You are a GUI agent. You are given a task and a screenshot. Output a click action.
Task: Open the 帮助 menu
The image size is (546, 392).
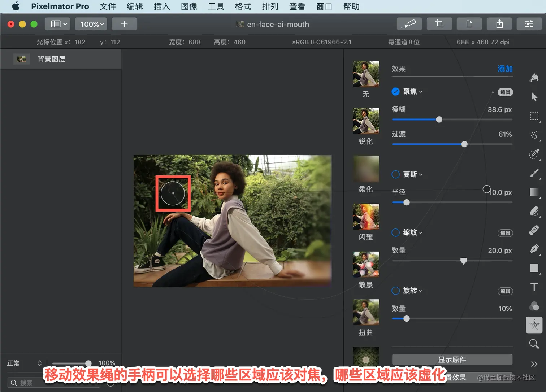[351, 6]
